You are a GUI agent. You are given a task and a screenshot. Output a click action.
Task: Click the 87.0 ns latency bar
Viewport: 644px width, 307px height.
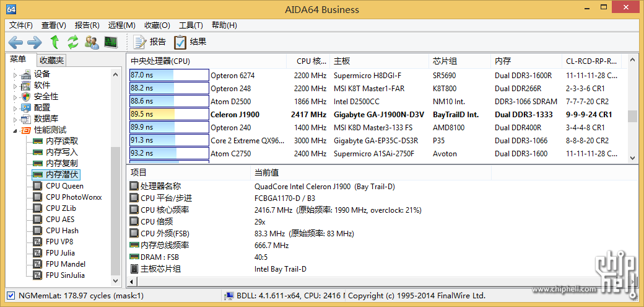169,75
